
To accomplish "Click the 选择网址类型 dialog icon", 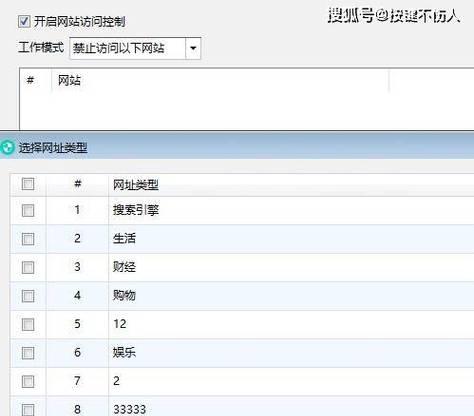I will pyautogui.click(x=7, y=147).
